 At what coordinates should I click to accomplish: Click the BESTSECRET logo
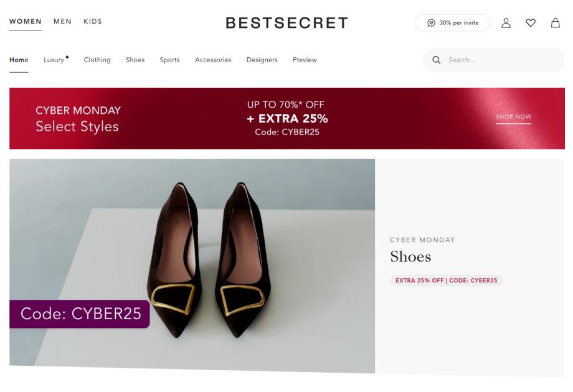pos(286,23)
